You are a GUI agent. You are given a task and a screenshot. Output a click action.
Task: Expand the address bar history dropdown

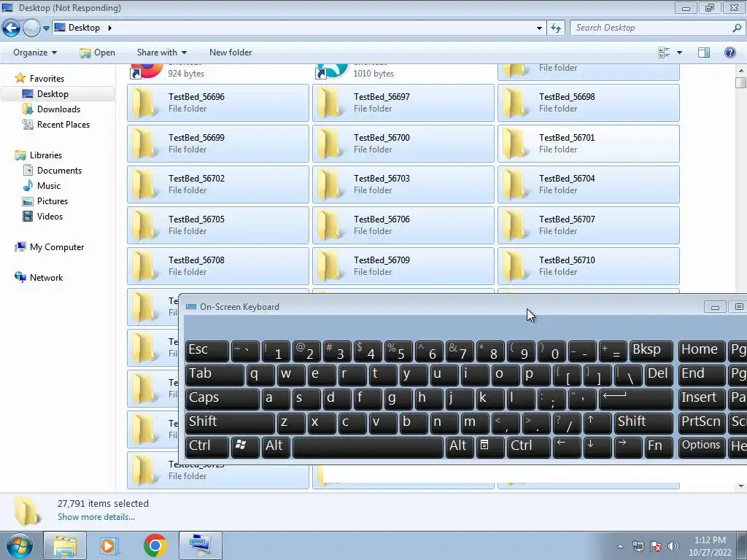click(x=539, y=28)
